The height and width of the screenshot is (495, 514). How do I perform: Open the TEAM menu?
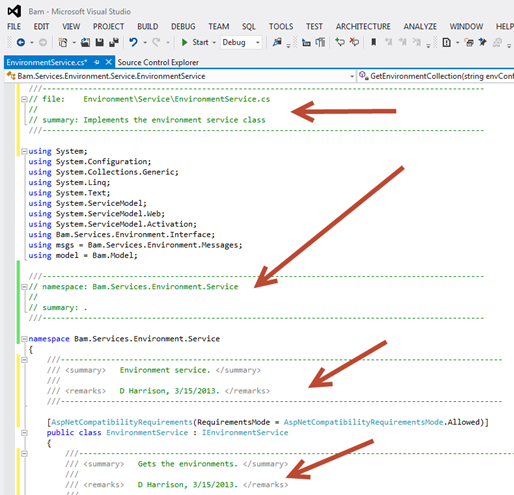(x=219, y=26)
